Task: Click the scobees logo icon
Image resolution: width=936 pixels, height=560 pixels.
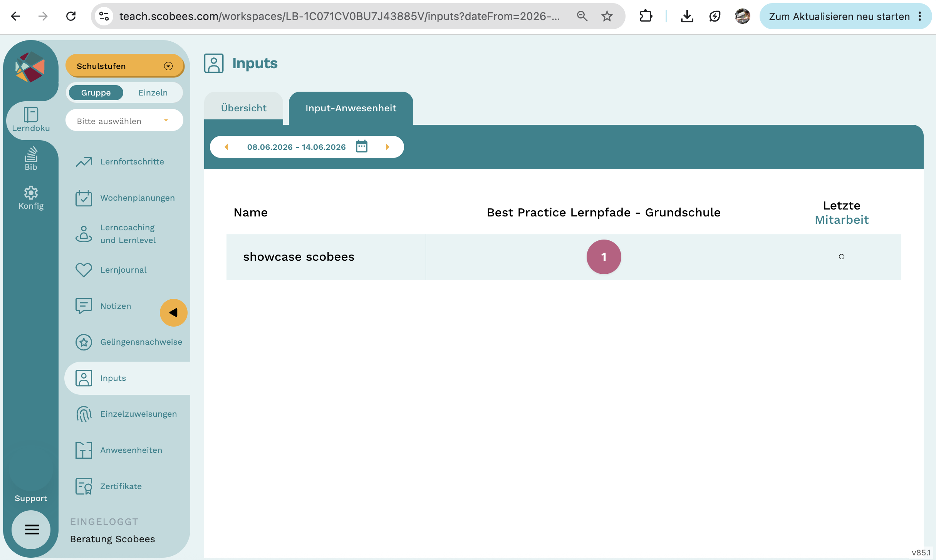Action: (30, 67)
